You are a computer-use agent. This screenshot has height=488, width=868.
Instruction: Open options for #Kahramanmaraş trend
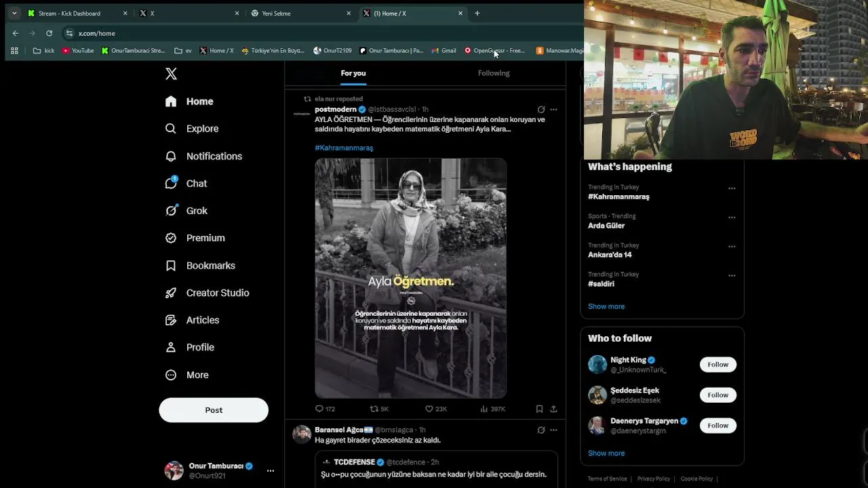click(732, 188)
